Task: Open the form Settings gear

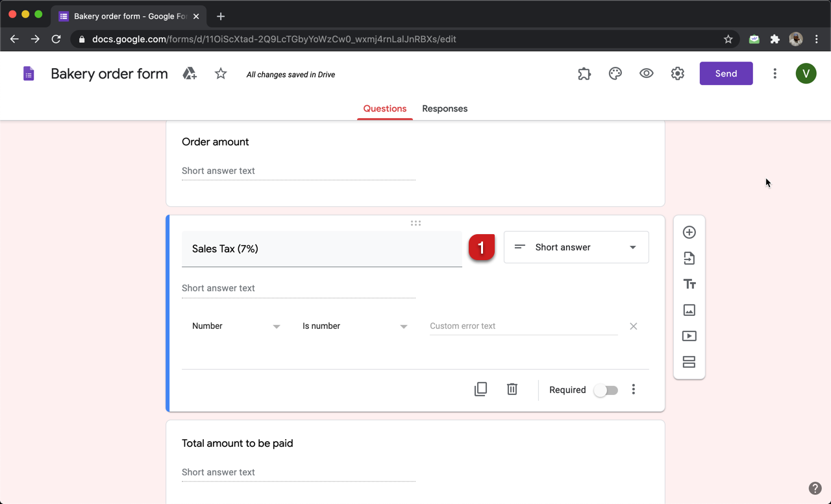Action: click(x=677, y=74)
